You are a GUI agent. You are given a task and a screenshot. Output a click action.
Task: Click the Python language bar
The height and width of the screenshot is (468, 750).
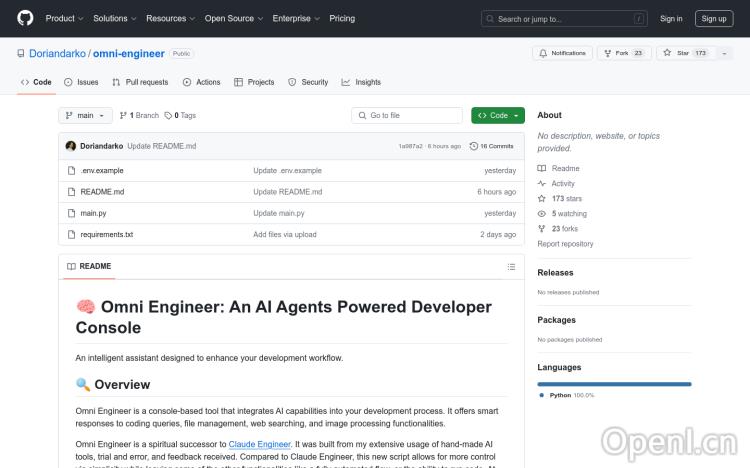pos(614,383)
